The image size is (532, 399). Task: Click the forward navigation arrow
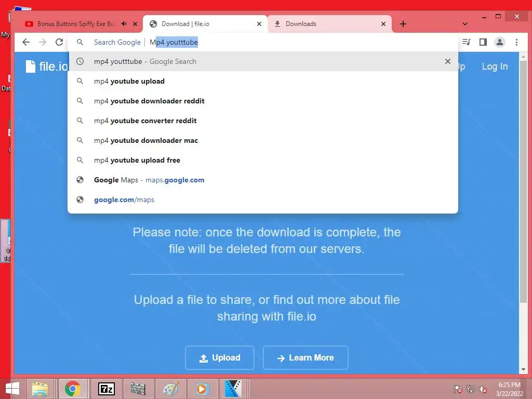(43, 42)
